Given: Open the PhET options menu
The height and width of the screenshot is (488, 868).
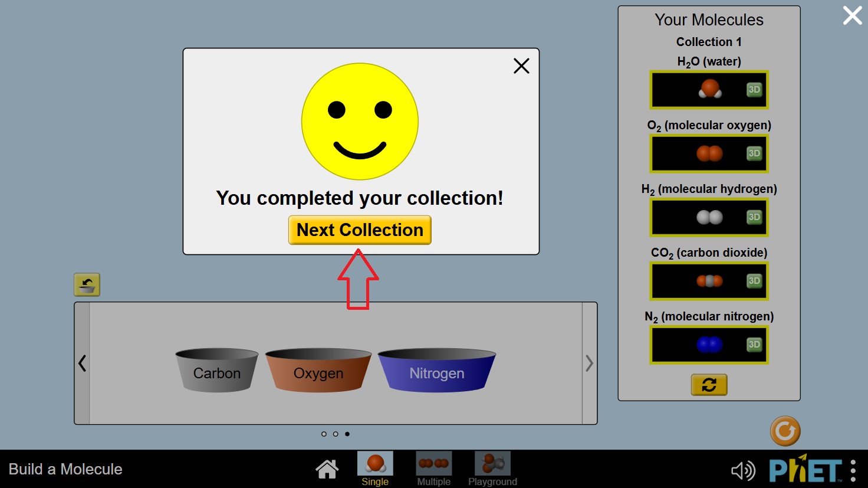Looking at the screenshot, I should click(x=853, y=470).
